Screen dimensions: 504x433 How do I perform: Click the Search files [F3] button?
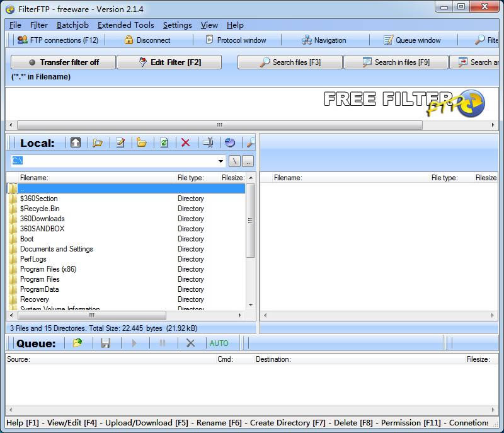(x=290, y=62)
